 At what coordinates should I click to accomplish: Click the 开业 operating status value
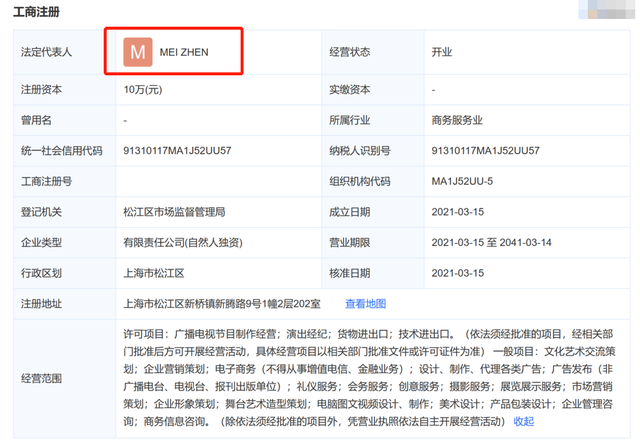(442, 52)
